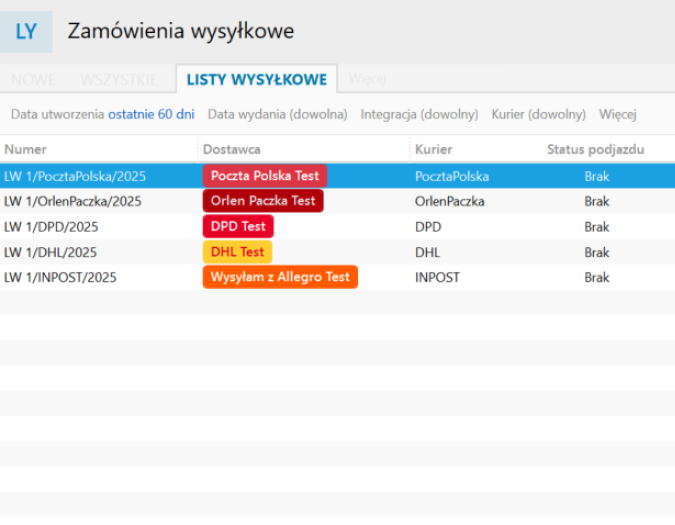Select row LW 1/INPOST/2025
675x525 pixels.
tap(338, 277)
